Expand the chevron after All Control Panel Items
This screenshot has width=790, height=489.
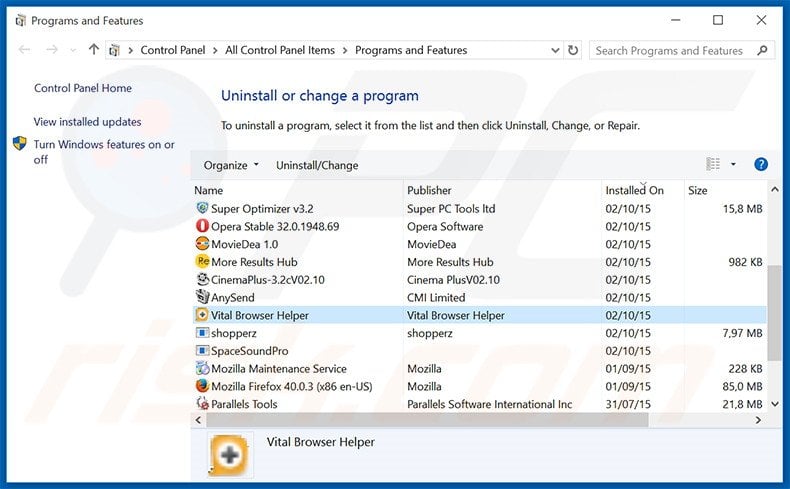(345, 50)
